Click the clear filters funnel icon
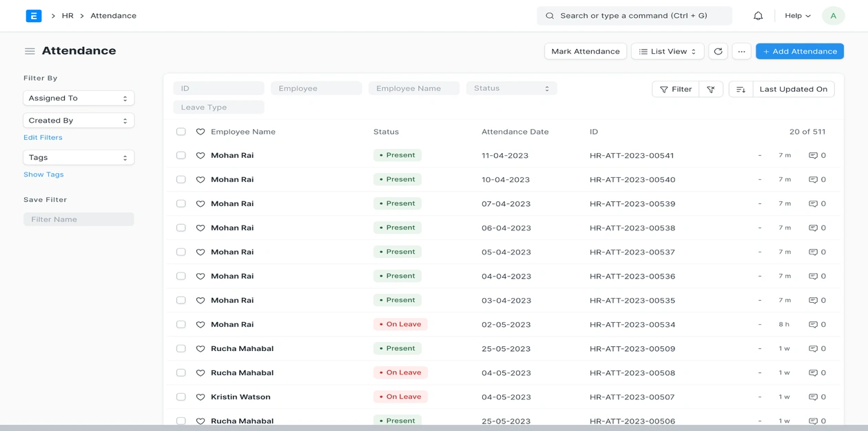Image resolution: width=868 pixels, height=431 pixels. click(710, 89)
